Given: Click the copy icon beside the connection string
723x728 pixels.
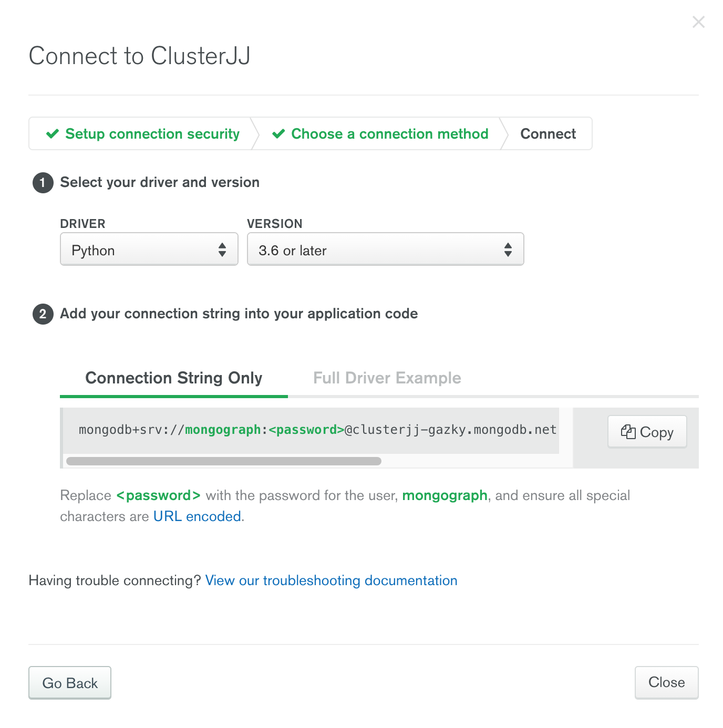Looking at the screenshot, I should click(x=628, y=432).
